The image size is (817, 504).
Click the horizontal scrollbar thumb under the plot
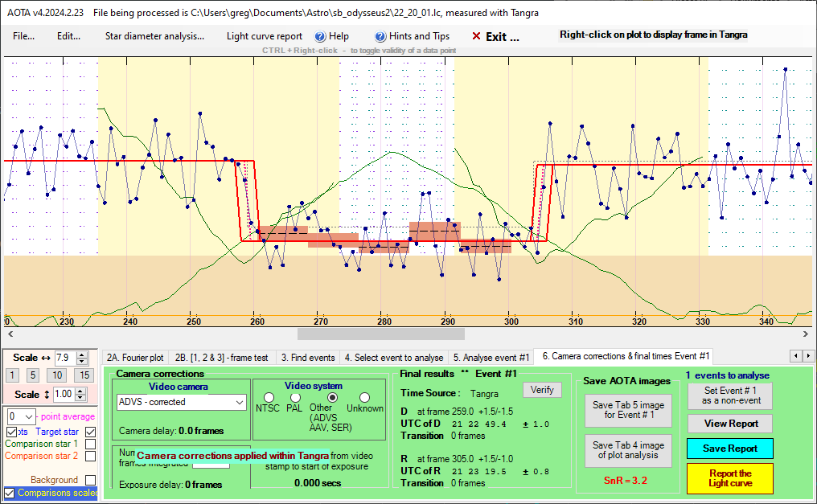pyautogui.click(x=380, y=333)
